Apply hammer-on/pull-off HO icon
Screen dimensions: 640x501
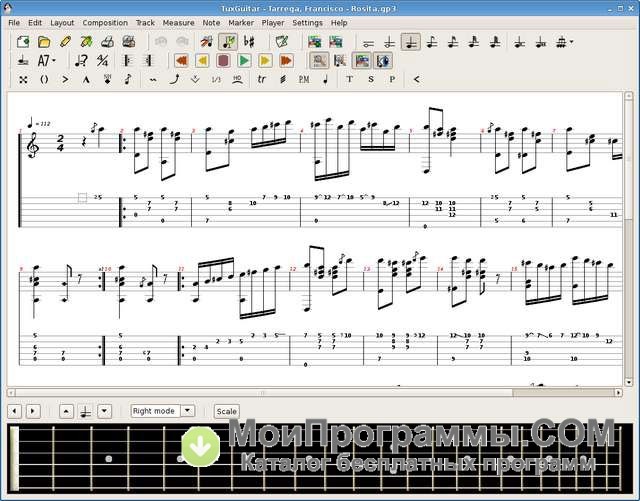[237, 80]
